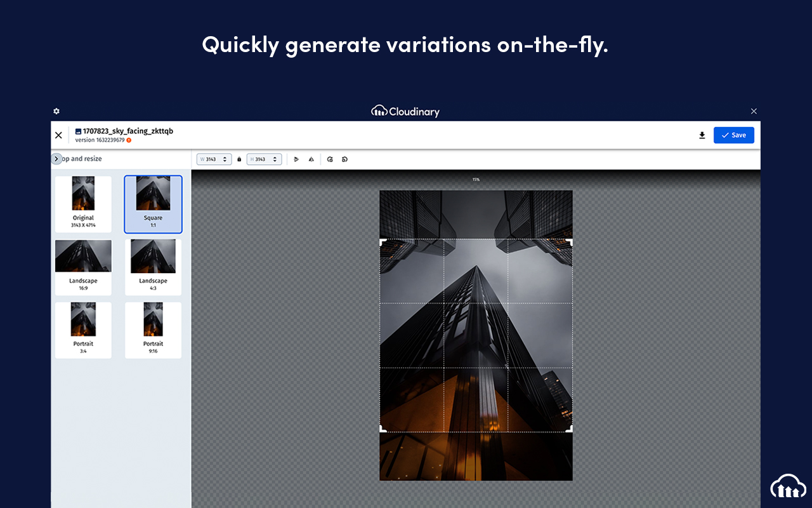Close the image editor with the X
Screen dimensions: 812x508
(x=58, y=135)
